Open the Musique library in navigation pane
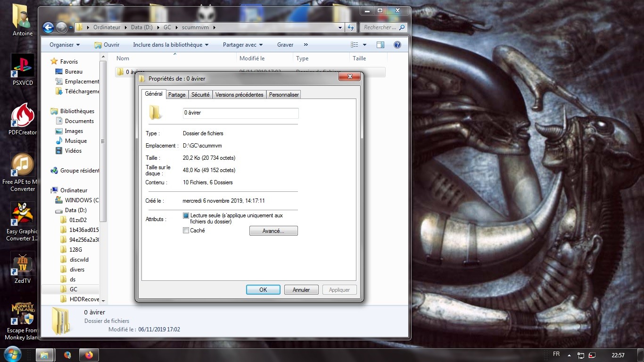 click(76, 141)
